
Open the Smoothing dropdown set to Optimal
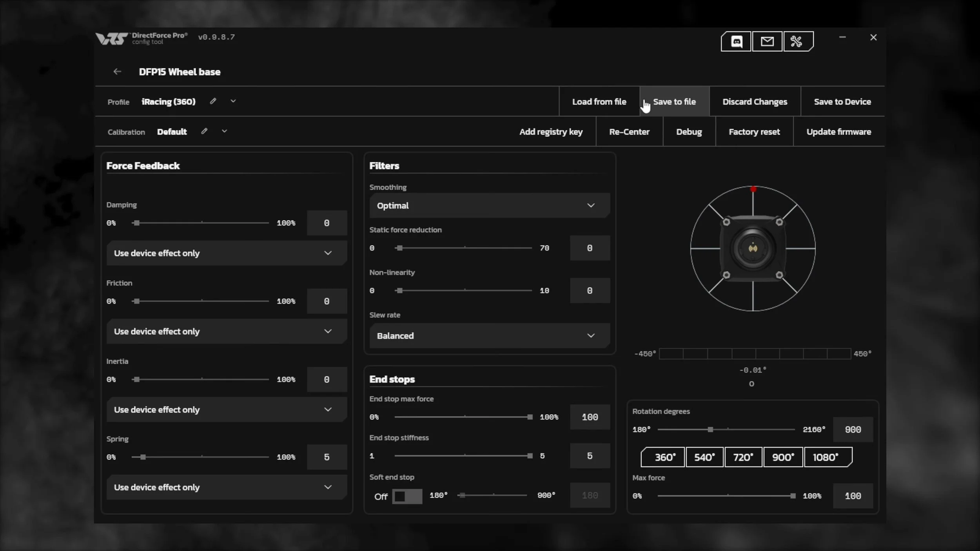point(489,205)
